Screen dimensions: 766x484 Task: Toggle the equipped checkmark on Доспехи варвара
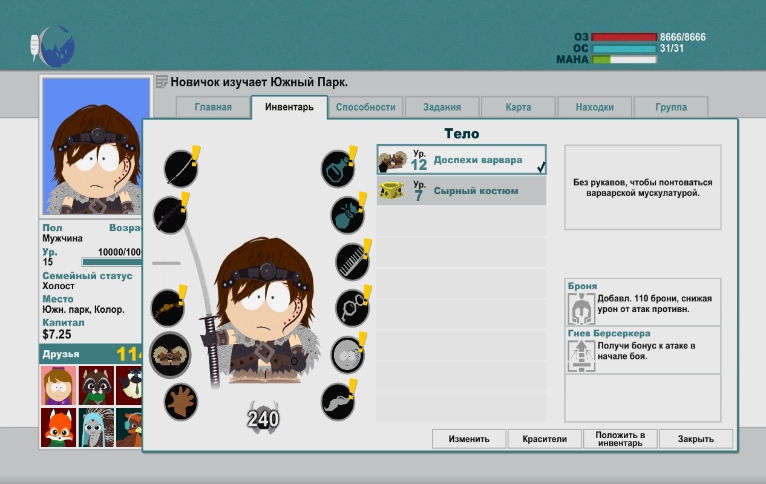[540, 168]
